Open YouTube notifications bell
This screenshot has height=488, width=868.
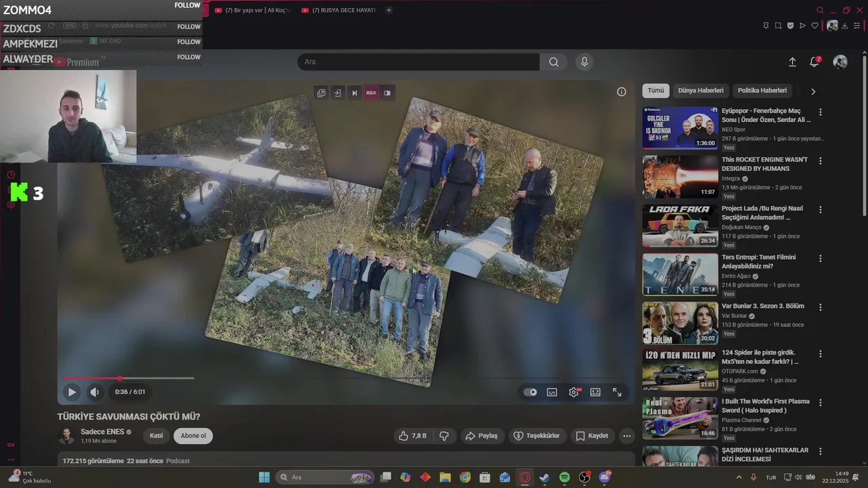[815, 62]
